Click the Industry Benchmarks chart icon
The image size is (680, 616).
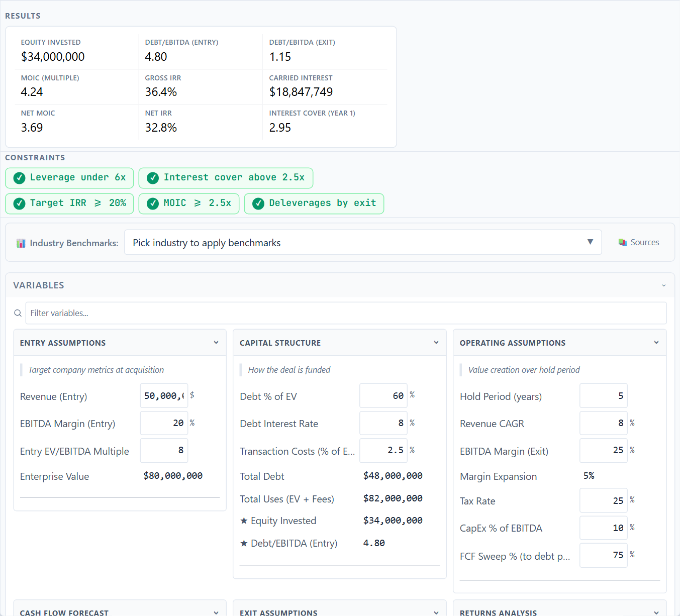coord(21,243)
